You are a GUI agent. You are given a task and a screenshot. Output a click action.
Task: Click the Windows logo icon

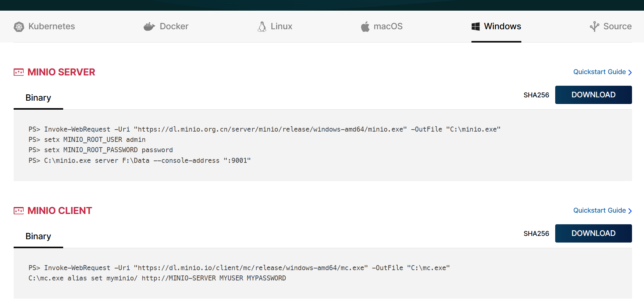(476, 27)
